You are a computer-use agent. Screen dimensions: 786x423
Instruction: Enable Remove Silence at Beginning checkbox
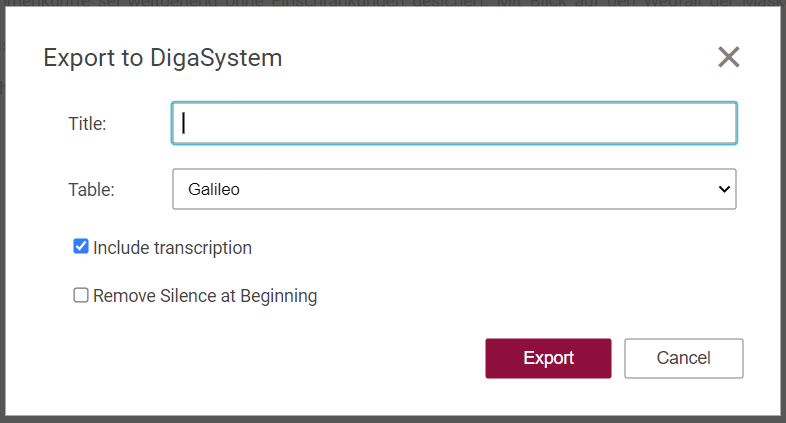[x=81, y=295]
